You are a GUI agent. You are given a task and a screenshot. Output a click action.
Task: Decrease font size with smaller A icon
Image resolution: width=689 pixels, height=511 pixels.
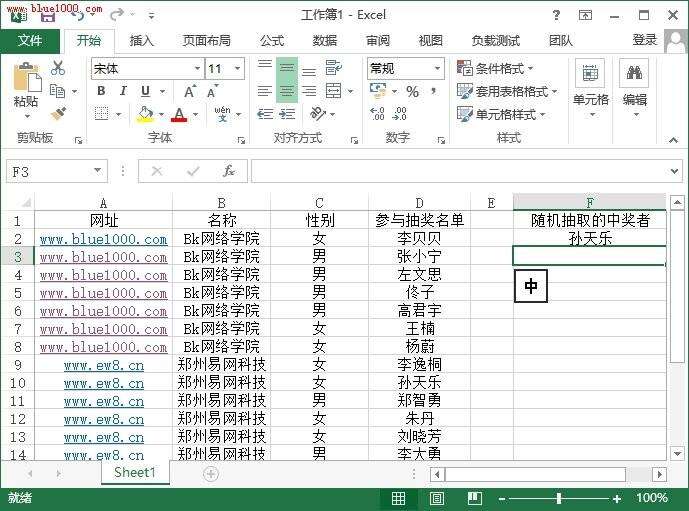[212, 92]
